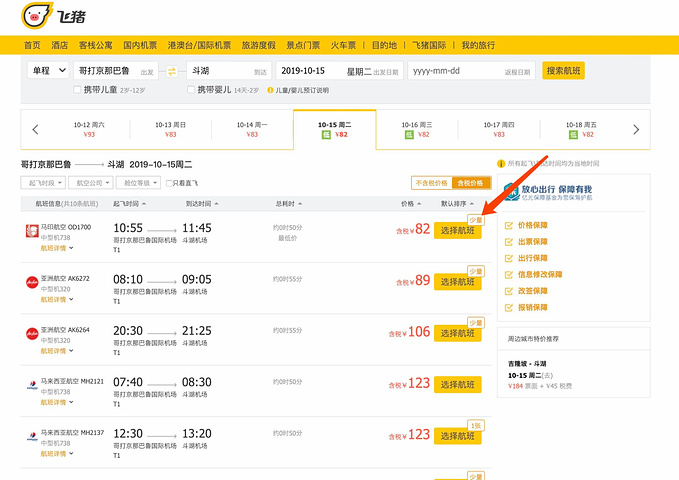Check the 只看直飞 direct-flights filter

point(167,183)
